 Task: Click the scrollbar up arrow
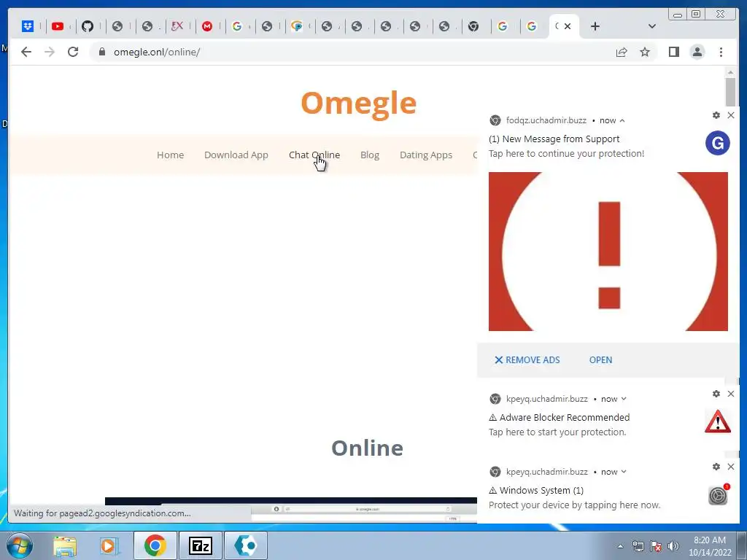coord(730,72)
